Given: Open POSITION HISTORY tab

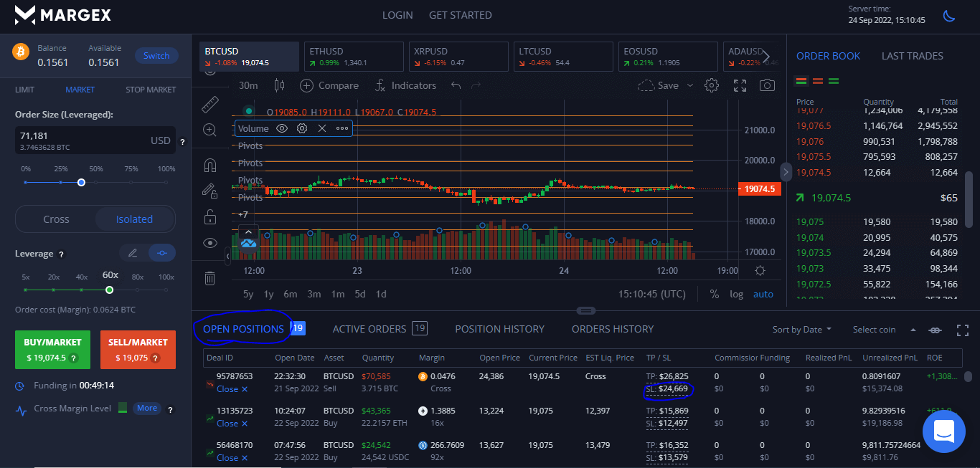Looking at the screenshot, I should 499,329.
